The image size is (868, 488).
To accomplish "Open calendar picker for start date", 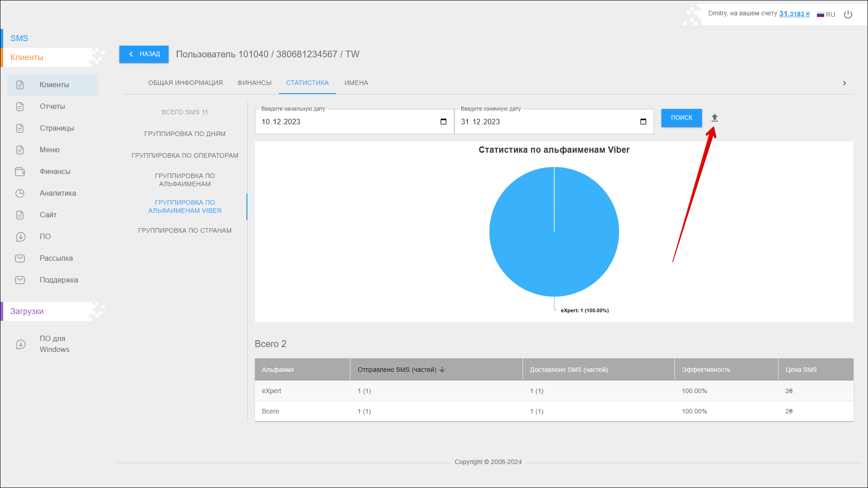I will pos(443,122).
